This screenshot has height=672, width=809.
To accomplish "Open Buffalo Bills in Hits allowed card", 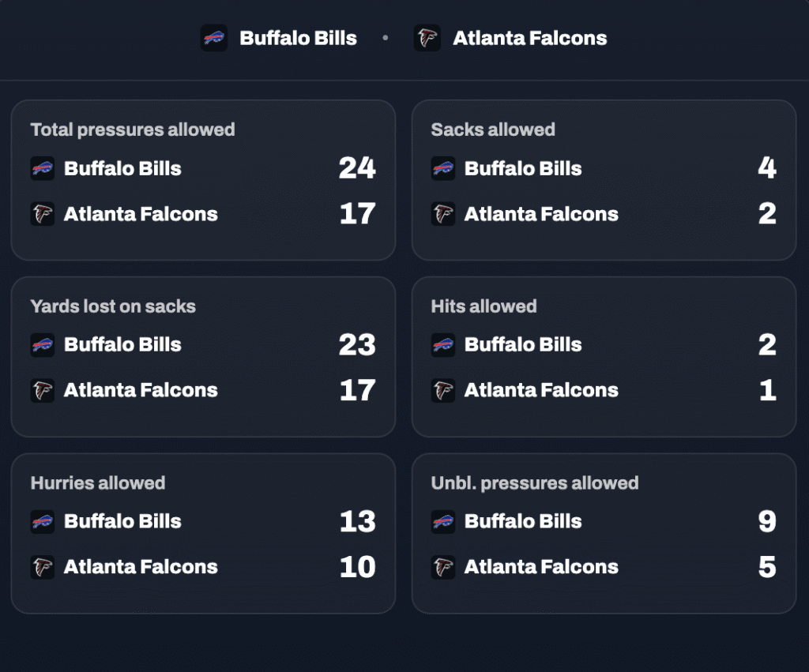I will click(x=522, y=344).
